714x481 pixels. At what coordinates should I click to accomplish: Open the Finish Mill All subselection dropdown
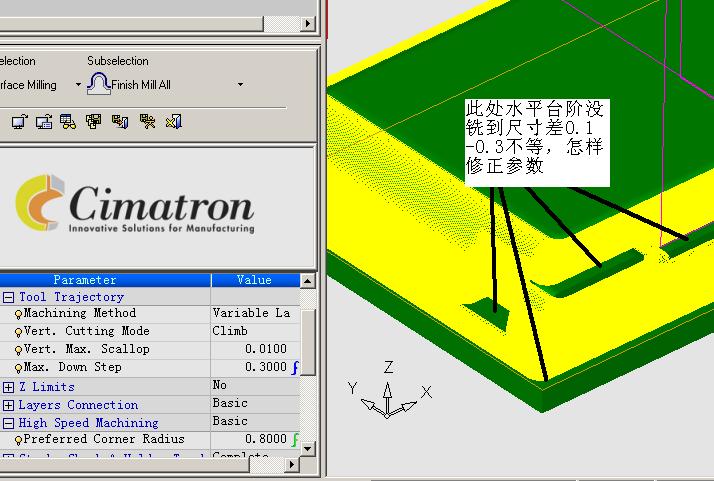pos(240,85)
